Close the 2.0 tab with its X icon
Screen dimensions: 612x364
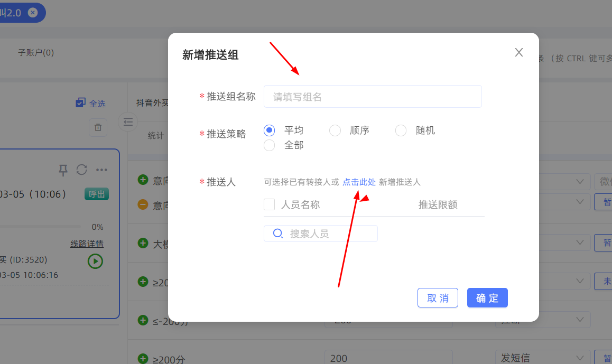[x=33, y=13]
